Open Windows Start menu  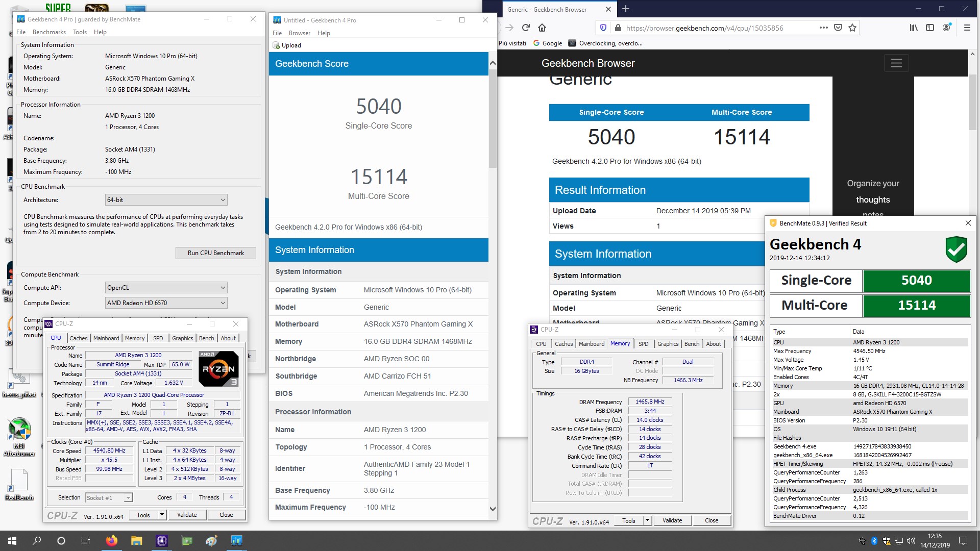tap(12, 541)
